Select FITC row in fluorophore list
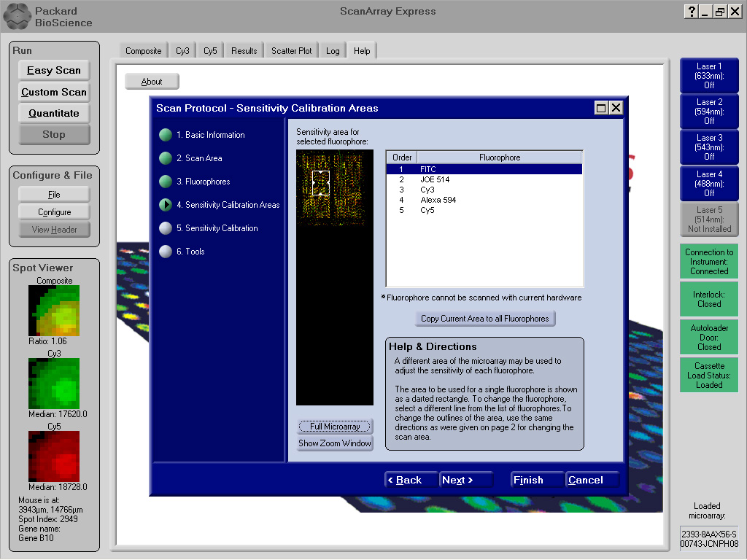Viewport: 747px width, 560px height. 484,169
